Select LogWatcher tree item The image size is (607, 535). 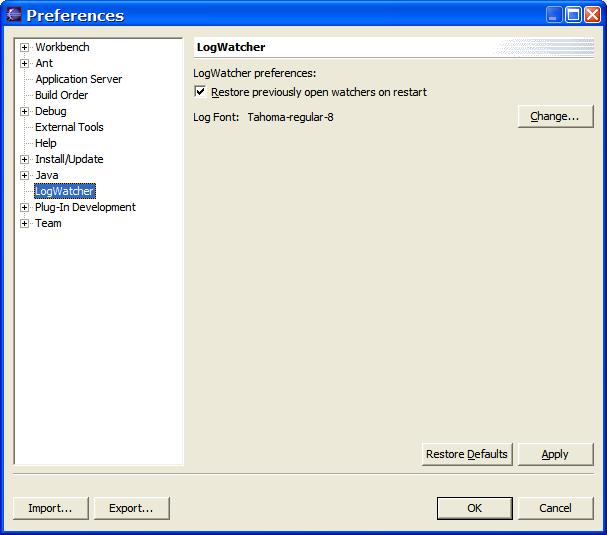click(x=64, y=191)
